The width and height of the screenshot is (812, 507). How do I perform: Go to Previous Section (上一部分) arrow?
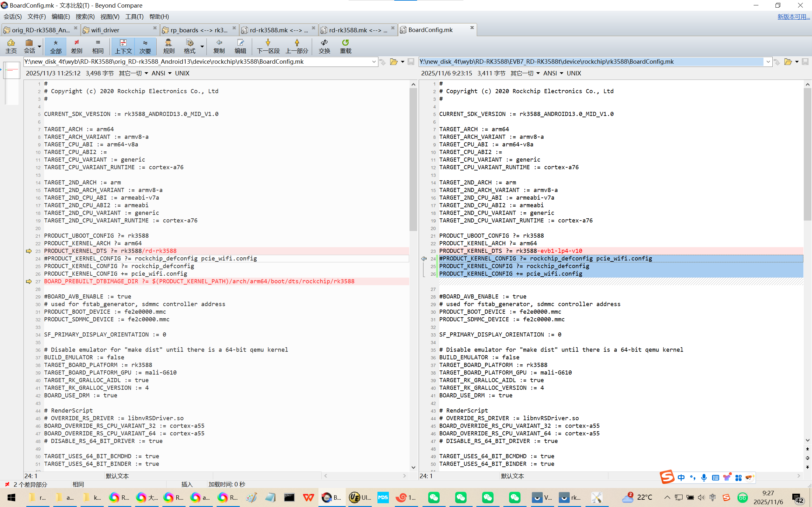pyautogui.click(x=297, y=46)
